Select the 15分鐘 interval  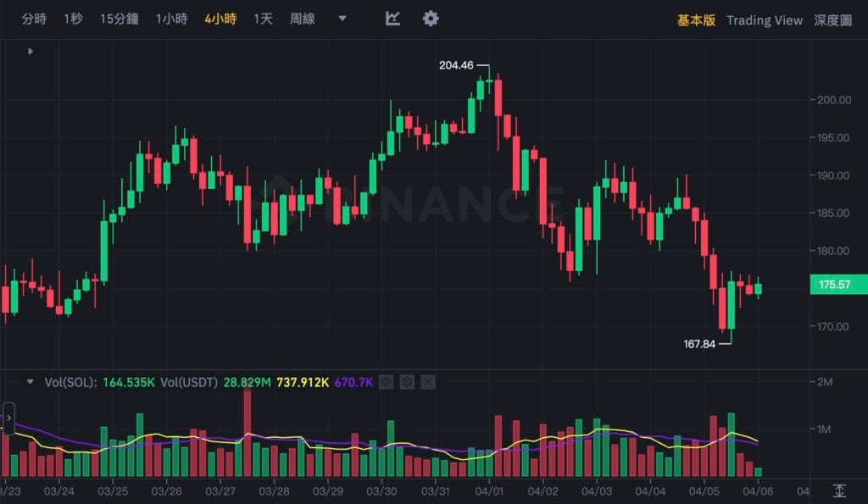(x=119, y=19)
